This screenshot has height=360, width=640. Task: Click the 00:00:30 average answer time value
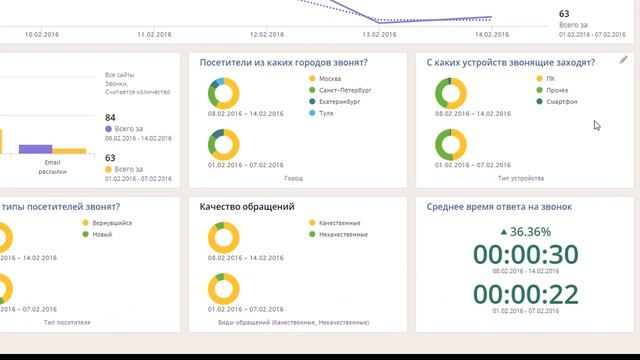click(526, 255)
